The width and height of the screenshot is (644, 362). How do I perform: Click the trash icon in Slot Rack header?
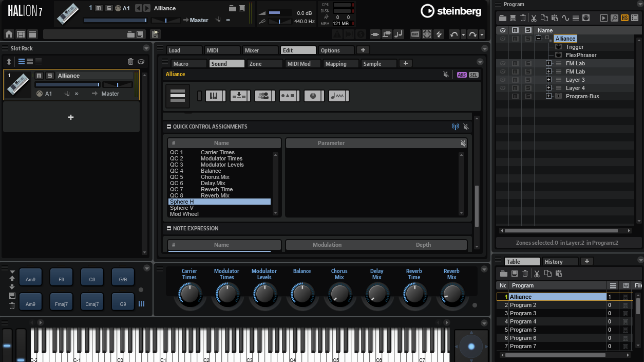click(x=130, y=62)
